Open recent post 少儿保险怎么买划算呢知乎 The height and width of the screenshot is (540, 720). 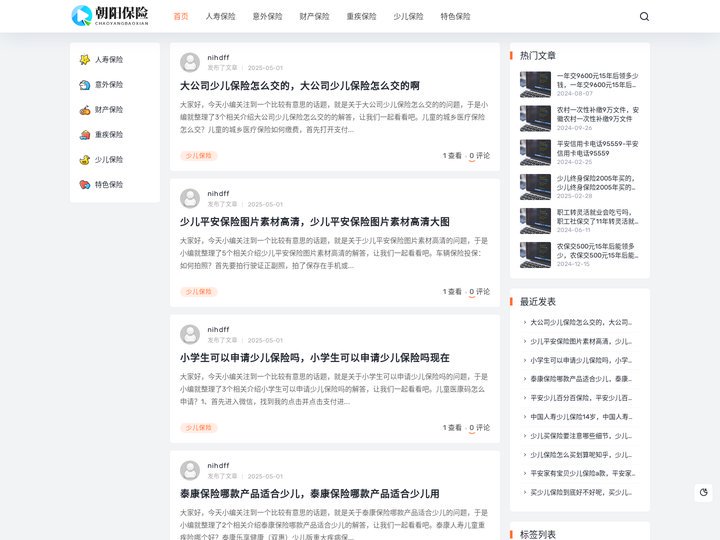(581, 455)
